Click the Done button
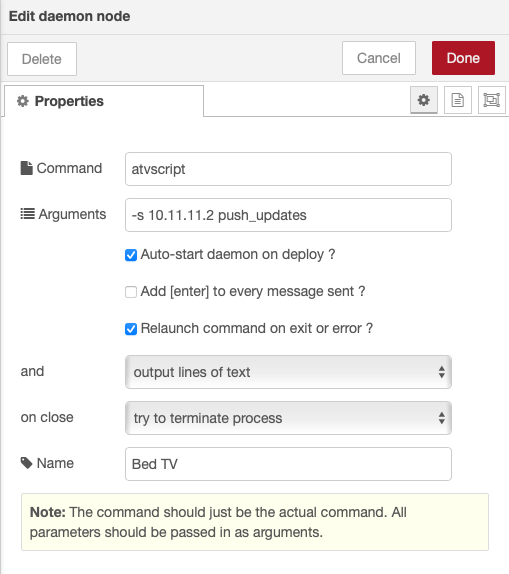The image size is (509, 574). [463, 58]
